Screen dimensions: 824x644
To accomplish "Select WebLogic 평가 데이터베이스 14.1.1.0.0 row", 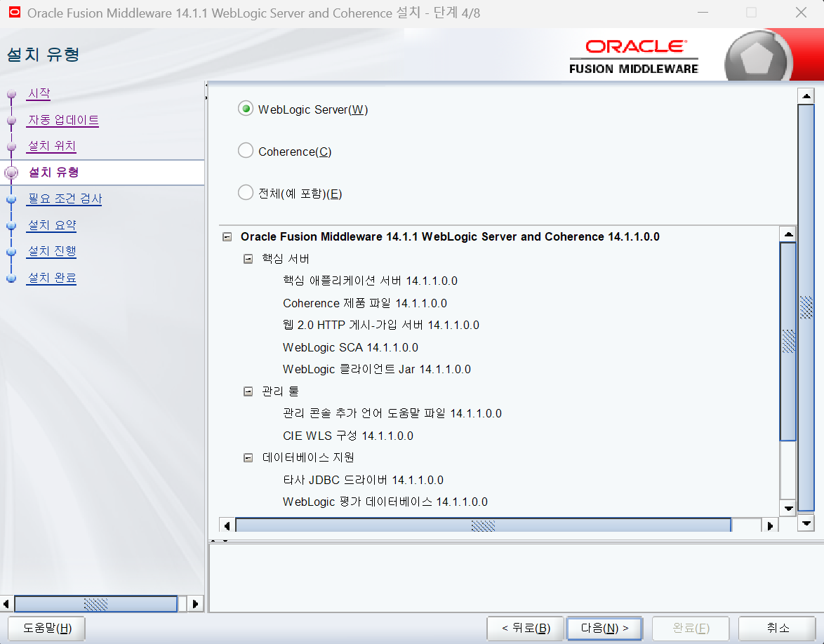I will point(385,502).
